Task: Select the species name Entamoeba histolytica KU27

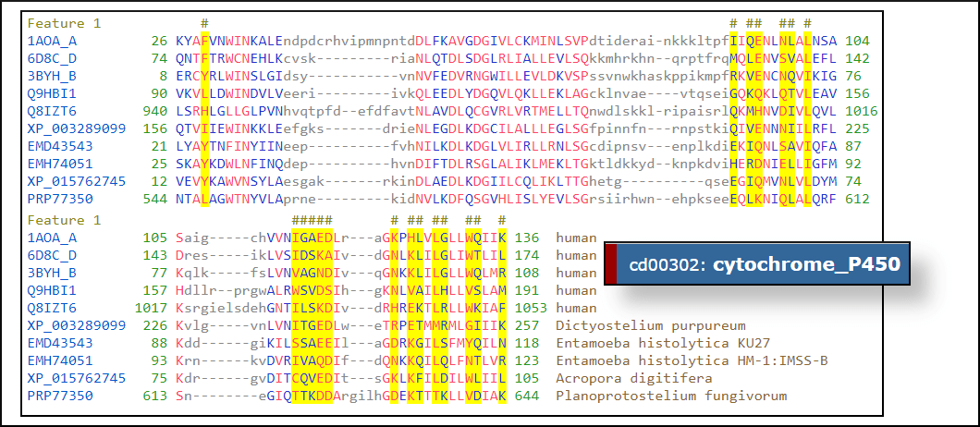Action: pyautogui.click(x=663, y=343)
